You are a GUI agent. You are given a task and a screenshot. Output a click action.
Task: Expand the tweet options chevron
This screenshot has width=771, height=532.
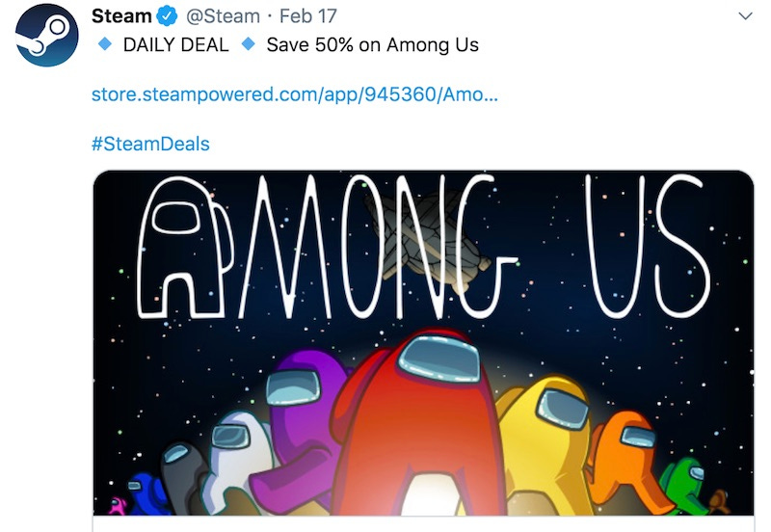click(x=745, y=16)
